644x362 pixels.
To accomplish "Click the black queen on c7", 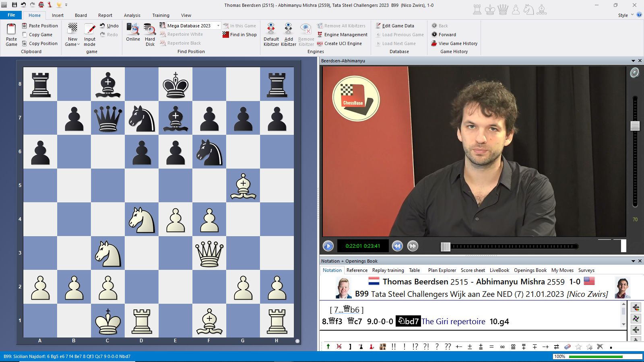I will click(x=108, y=118).
